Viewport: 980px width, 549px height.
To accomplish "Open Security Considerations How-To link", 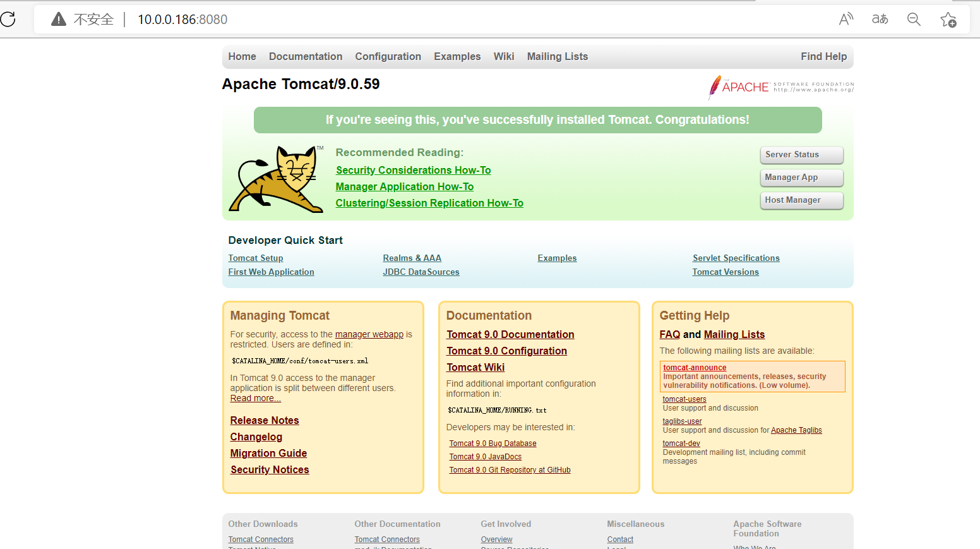I will point(413,170).
